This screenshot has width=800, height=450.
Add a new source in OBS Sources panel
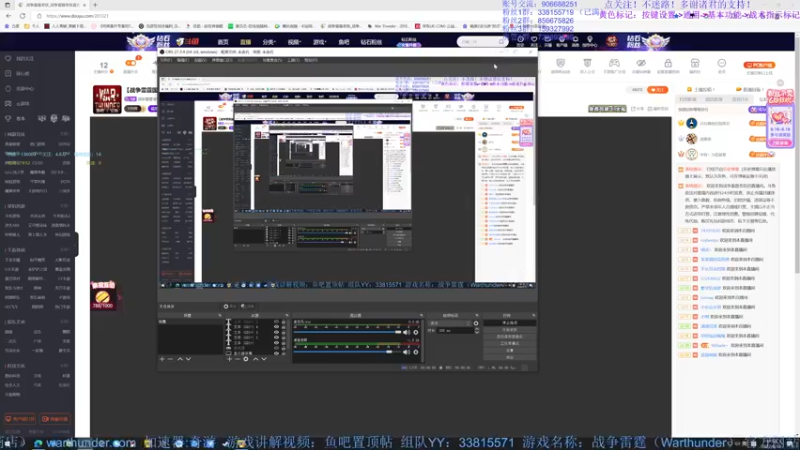point(229,359)
